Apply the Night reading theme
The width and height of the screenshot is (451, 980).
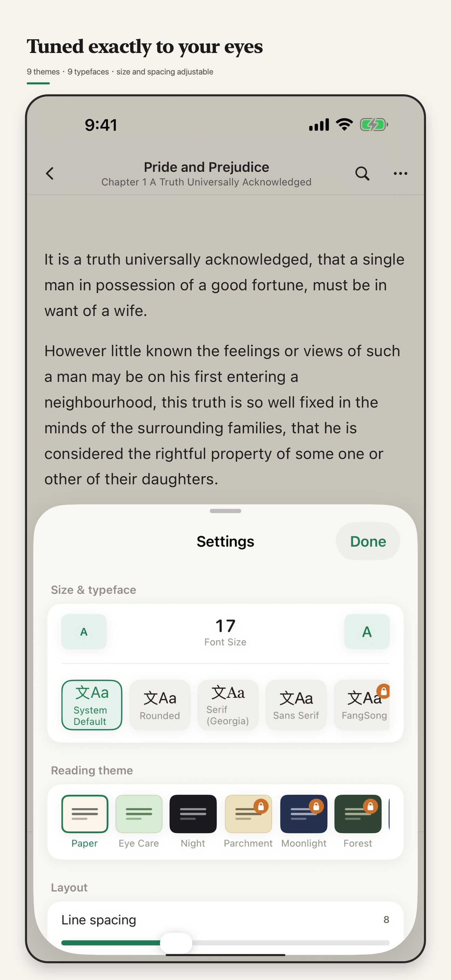coord(193,821)
